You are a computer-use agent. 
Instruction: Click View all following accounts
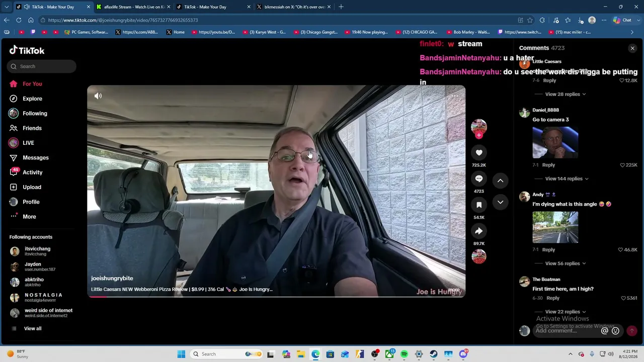[33, 329]
